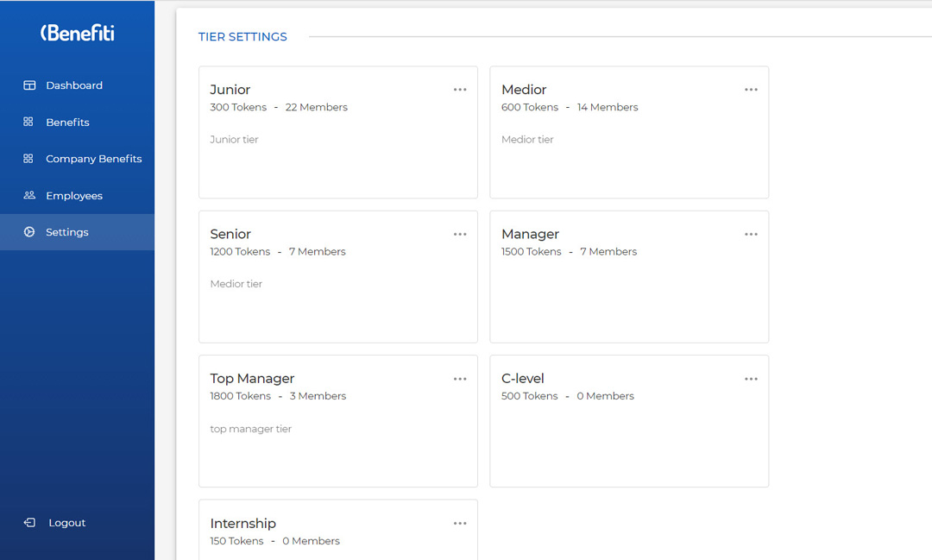
Task: Click the Dashboard sidebar icon
Action: tap(29, 85)
